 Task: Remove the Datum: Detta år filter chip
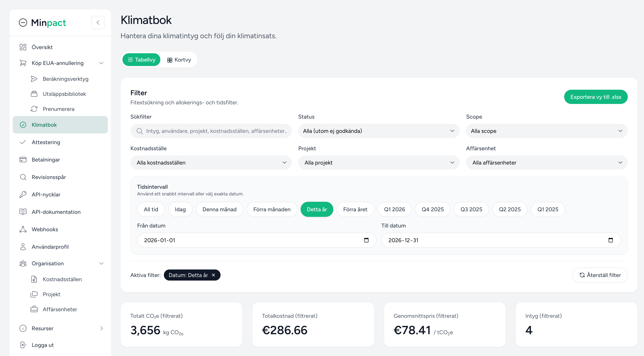(213, 275)
